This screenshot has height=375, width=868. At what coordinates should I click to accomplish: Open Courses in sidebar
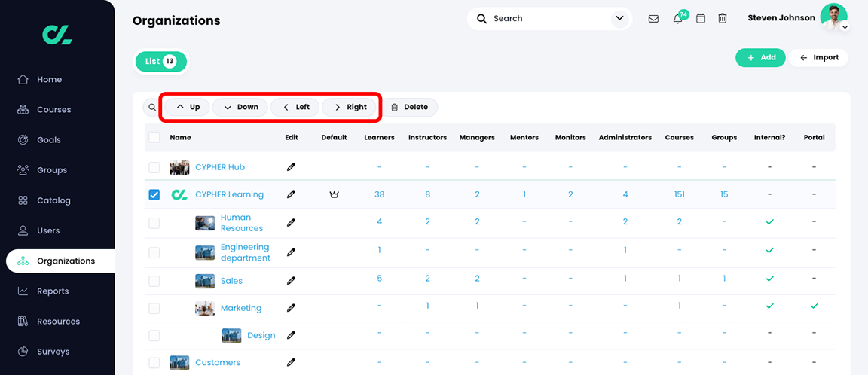53,109
